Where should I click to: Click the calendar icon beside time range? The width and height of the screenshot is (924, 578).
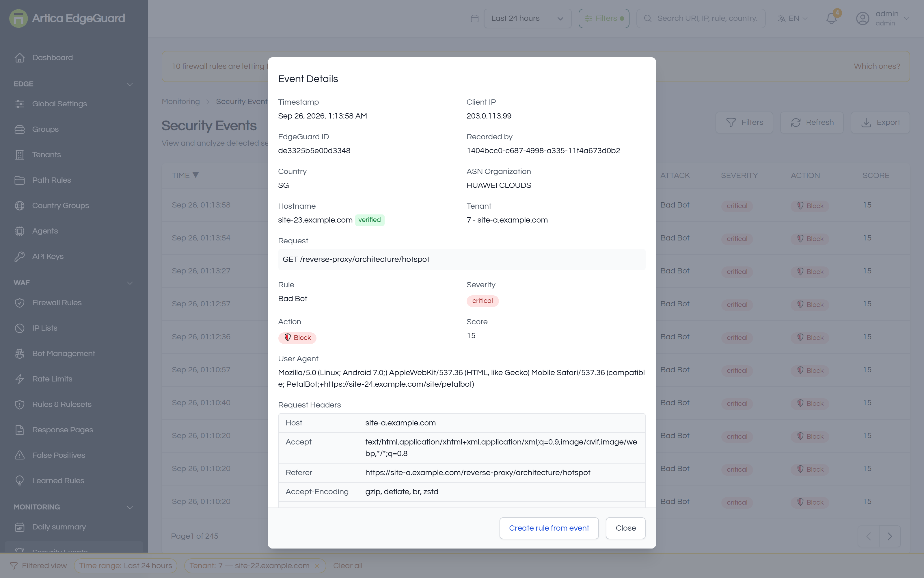[475, 18]
